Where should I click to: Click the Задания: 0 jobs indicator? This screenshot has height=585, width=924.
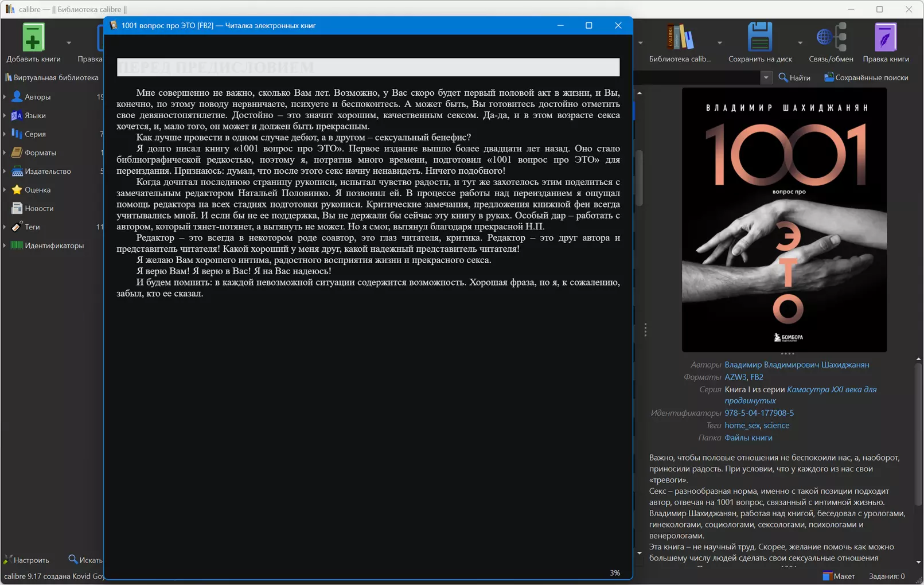click(887, 576)
